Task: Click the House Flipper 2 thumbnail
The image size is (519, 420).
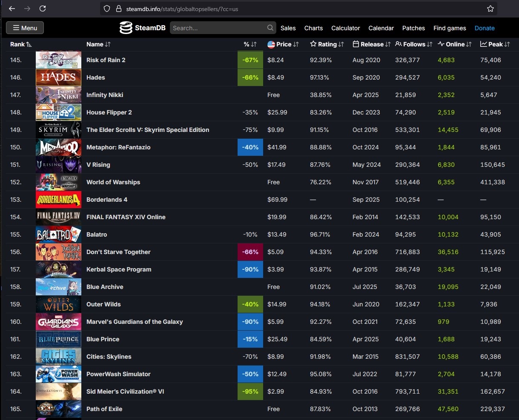Action: click(58, 112)
